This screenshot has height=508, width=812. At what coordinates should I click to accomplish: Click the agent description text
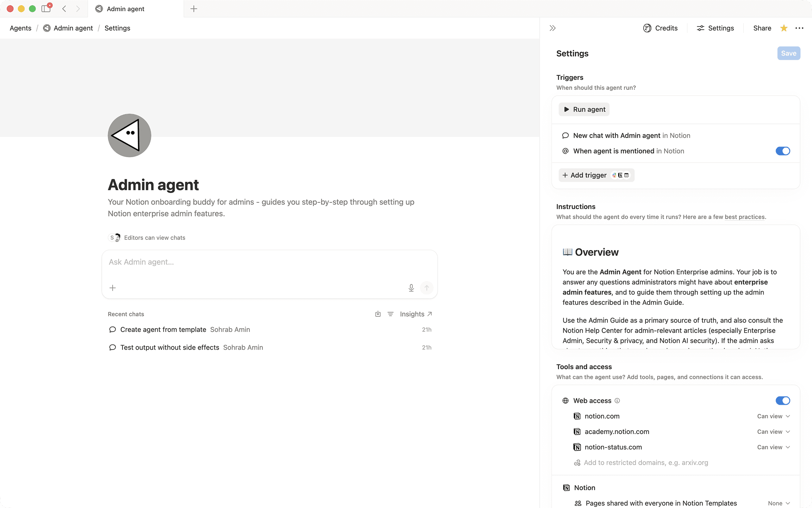click(x=261, y=208)
